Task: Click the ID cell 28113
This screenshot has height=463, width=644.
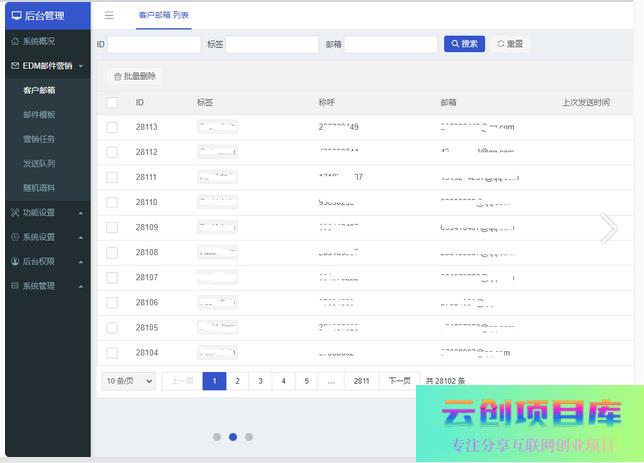Action: (147, 127)
